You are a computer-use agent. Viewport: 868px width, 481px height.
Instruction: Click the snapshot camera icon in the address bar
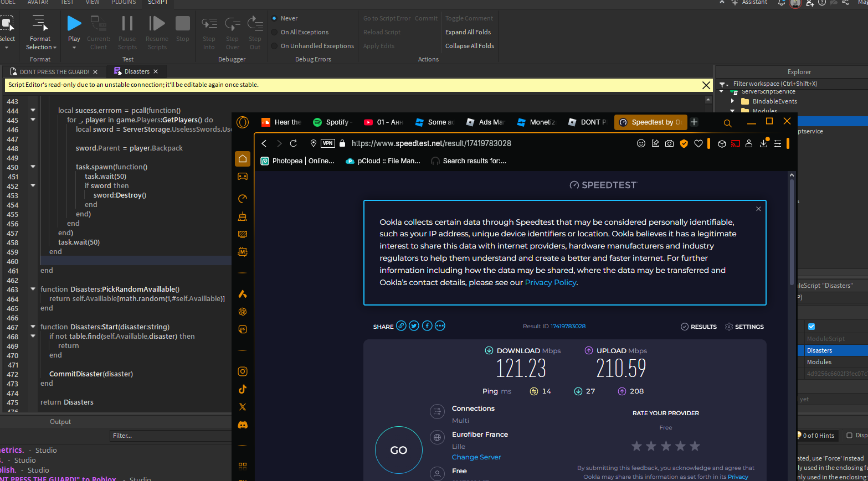click(669, 143)
